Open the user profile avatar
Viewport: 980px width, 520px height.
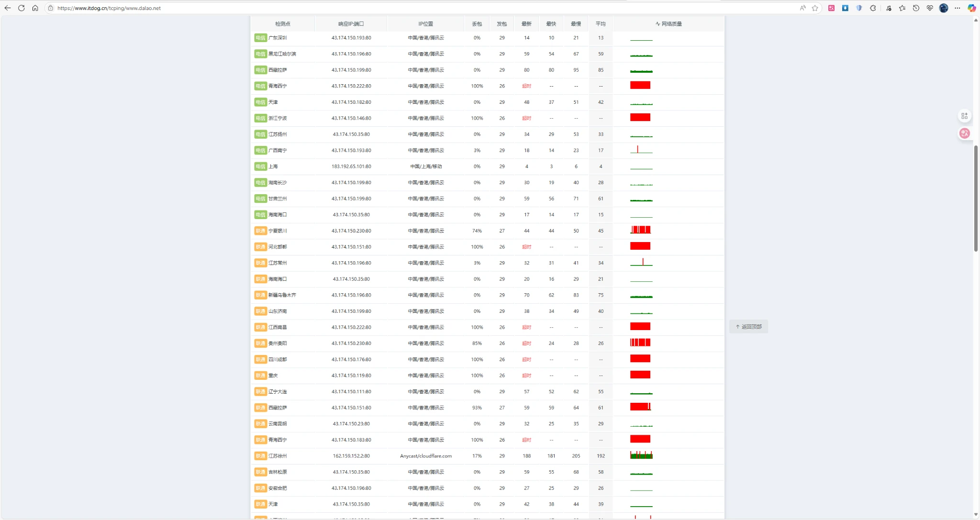(x=944, y=8)
